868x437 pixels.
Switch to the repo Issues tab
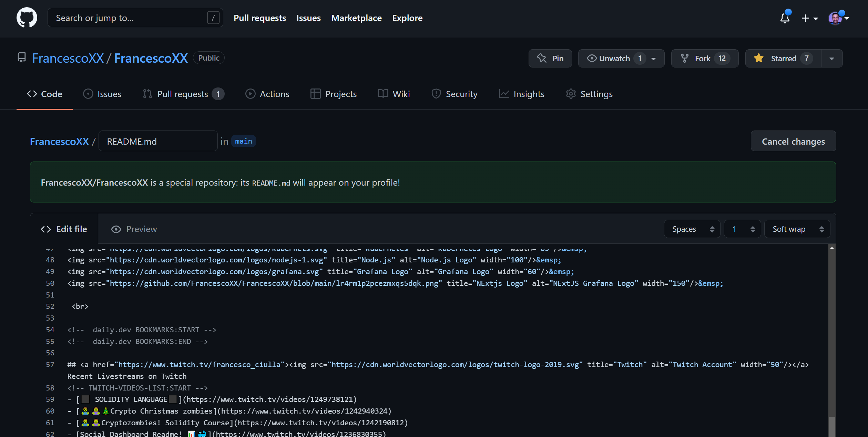tap(102, 94)
